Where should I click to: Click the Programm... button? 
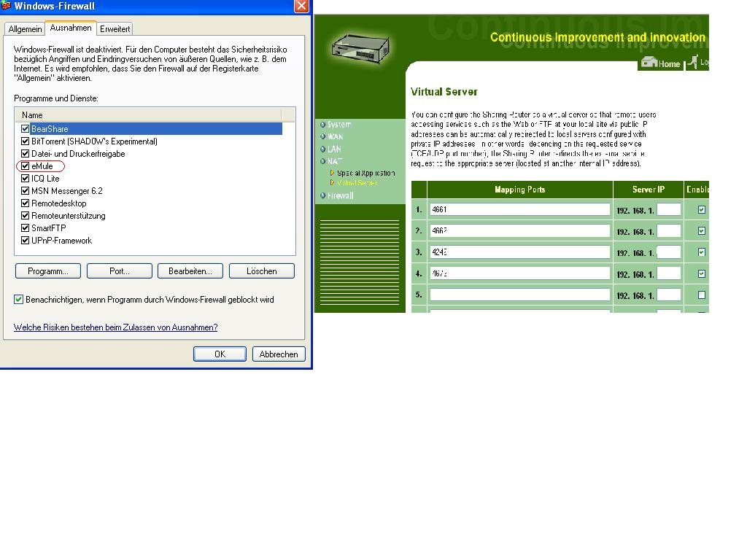[48, 271]
